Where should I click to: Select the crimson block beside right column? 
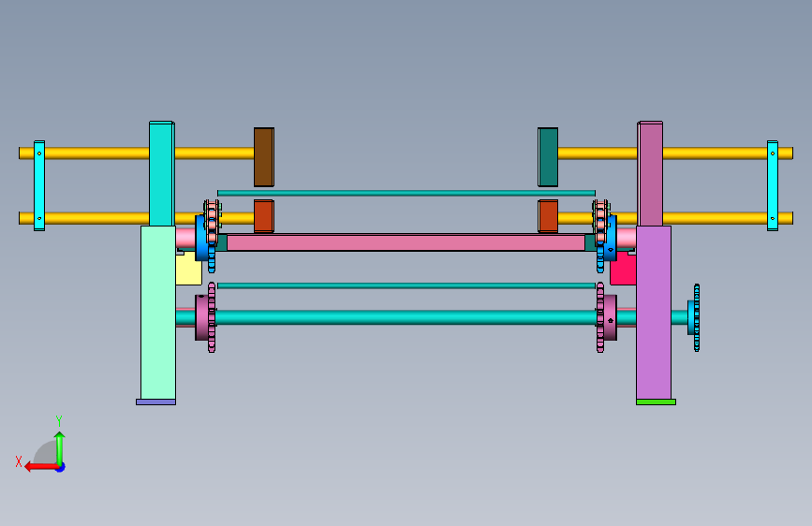pyautogui.click(x=623, y=270)
